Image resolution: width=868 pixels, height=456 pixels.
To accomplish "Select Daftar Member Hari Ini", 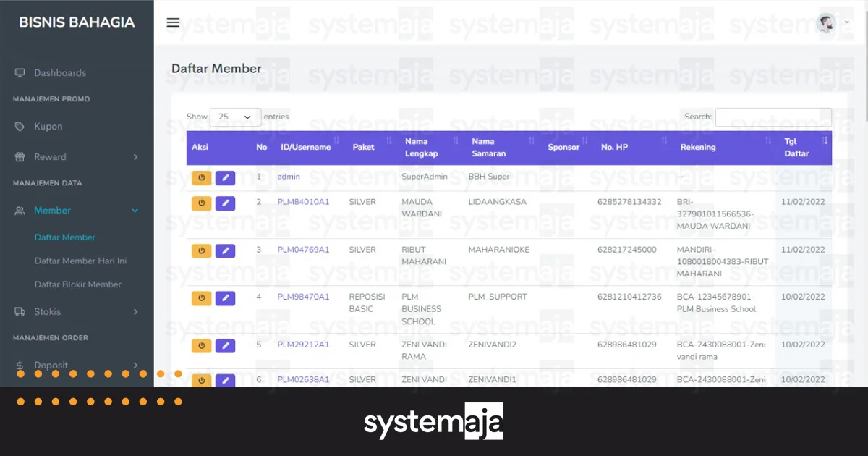I will [80, 261].
